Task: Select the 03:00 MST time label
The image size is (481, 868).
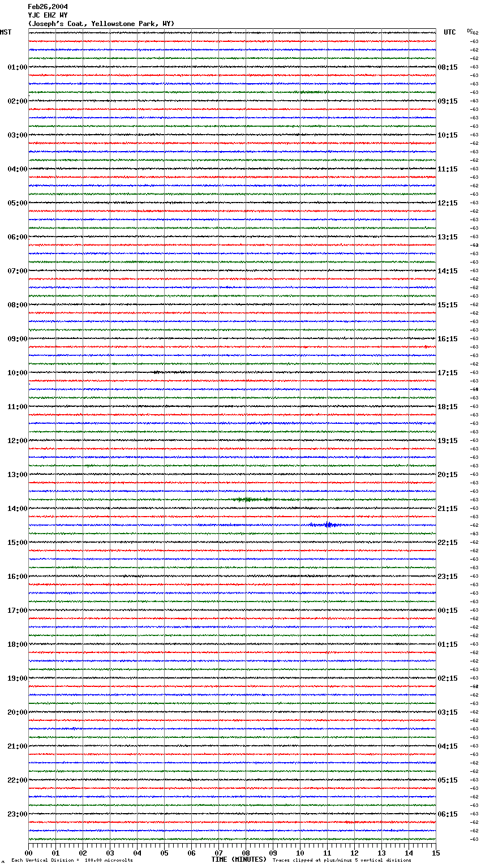Action: tap(18, 135)
